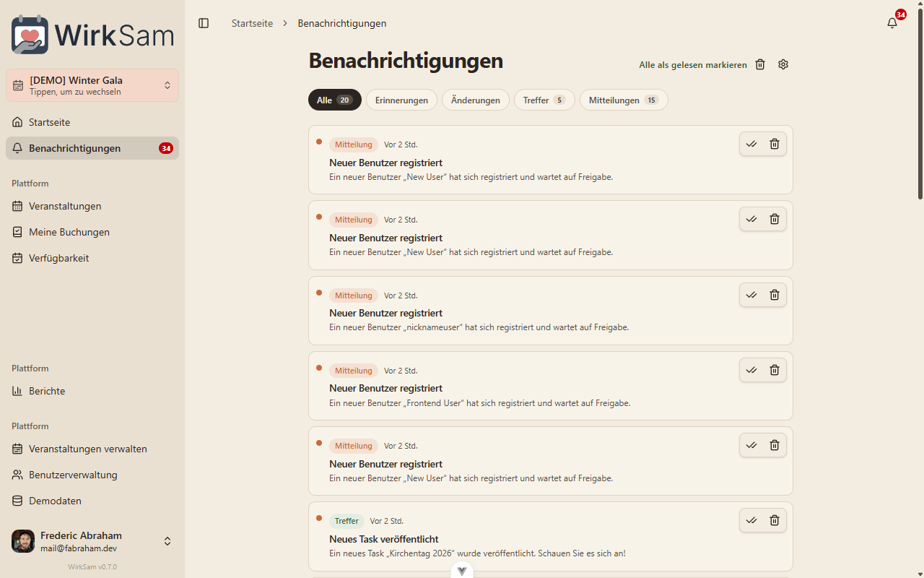The width and height of the screenshot is (924, 578).
Task: Click the title "Neues Task veröffentlicht"
Action: [384, 539]
